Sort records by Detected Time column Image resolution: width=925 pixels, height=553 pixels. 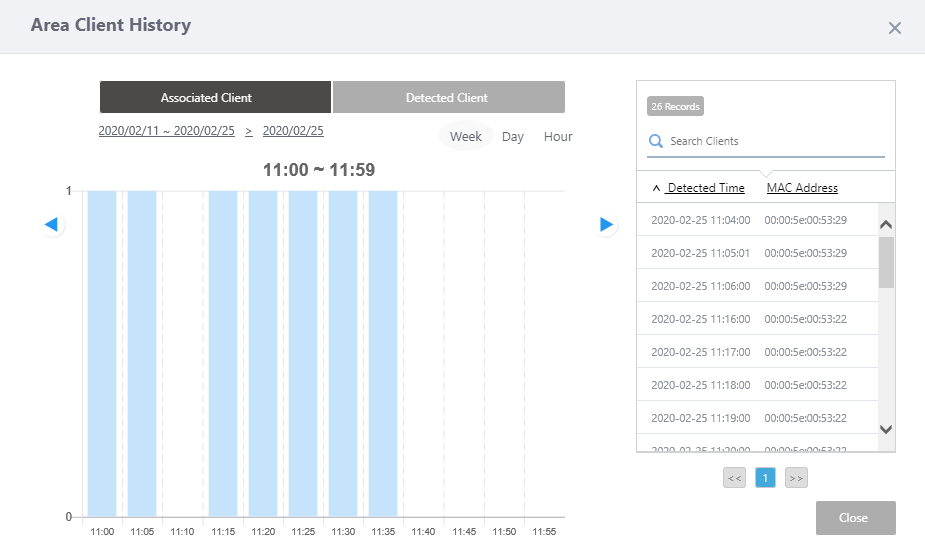[705, 188]
